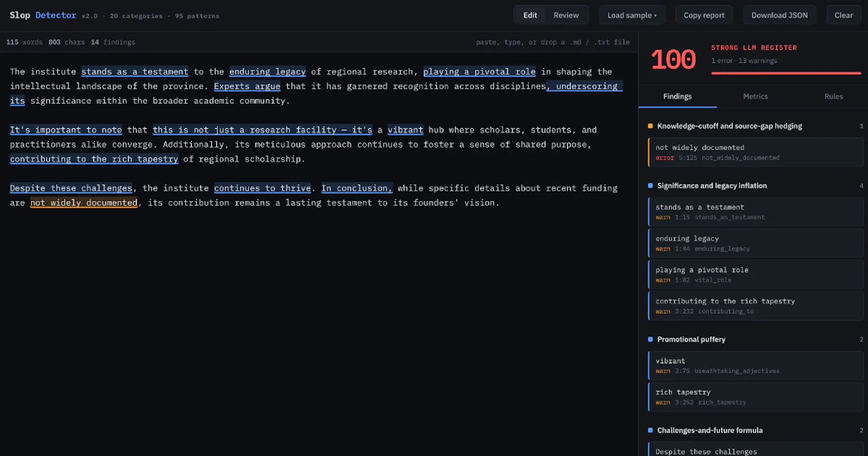Click 'Knowledge-cutoff and source-gap hedging' category header

click(x=755, y=126)
